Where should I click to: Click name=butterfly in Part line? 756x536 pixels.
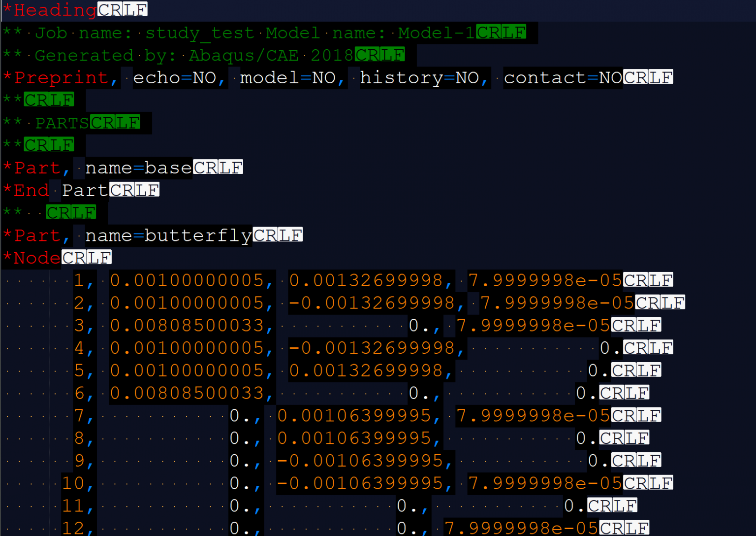pos(168,235)
